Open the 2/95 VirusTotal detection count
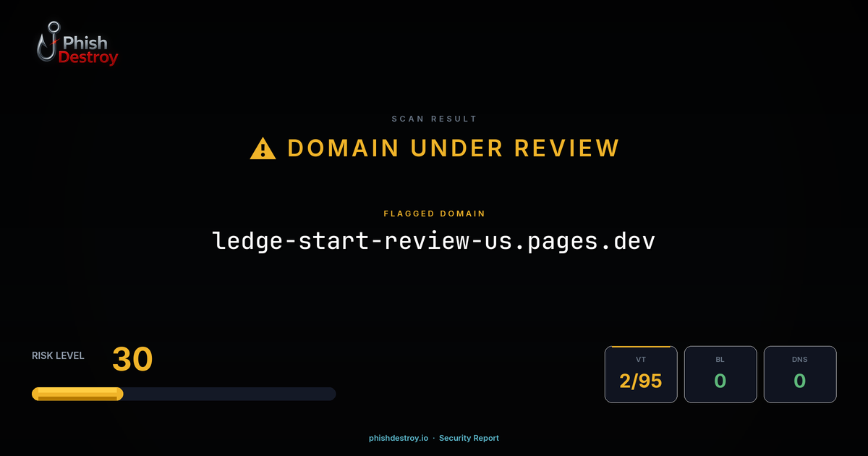The width and height of the screenshot is (868, 456). tap(641, 381)
